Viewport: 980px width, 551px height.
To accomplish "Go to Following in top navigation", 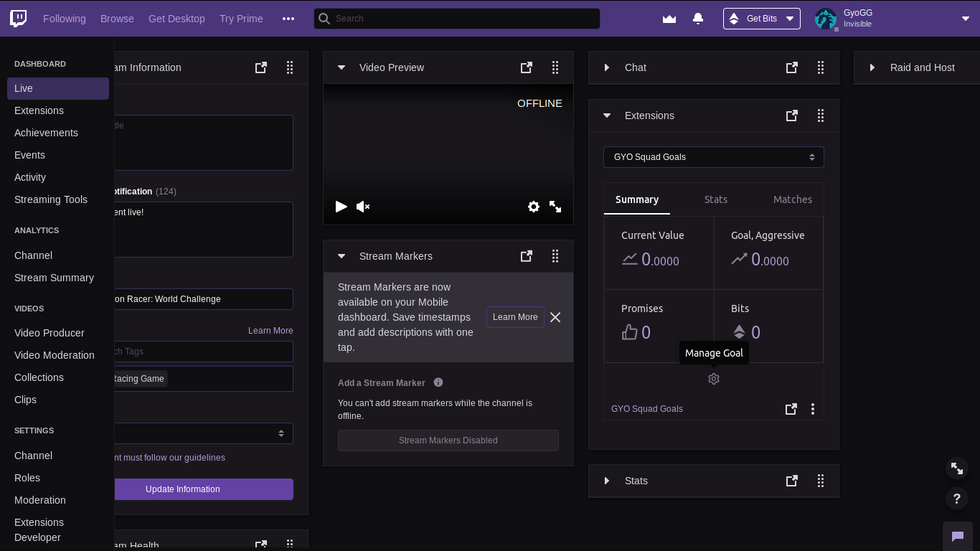I will click(x=65, y=19).
